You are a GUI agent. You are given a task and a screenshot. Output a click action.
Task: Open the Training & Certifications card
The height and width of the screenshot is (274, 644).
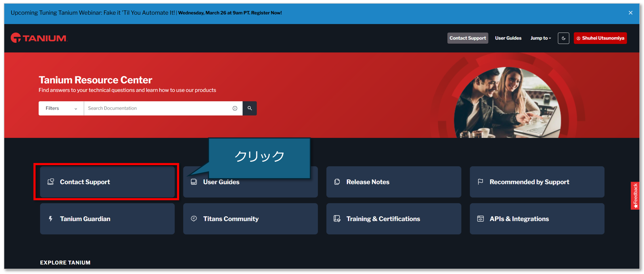pyautogui.click(x=394, y=219)
